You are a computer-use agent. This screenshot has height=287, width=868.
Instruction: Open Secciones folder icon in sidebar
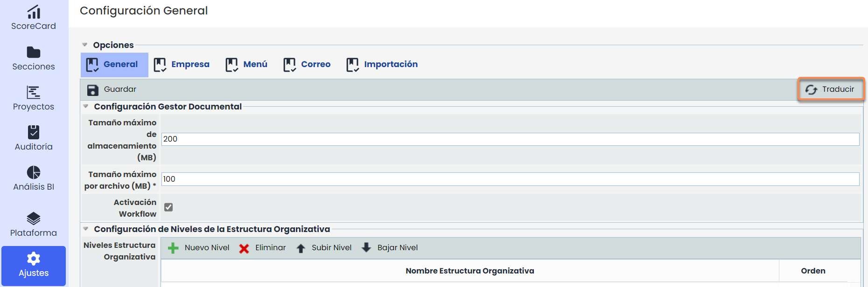(34, 52)
